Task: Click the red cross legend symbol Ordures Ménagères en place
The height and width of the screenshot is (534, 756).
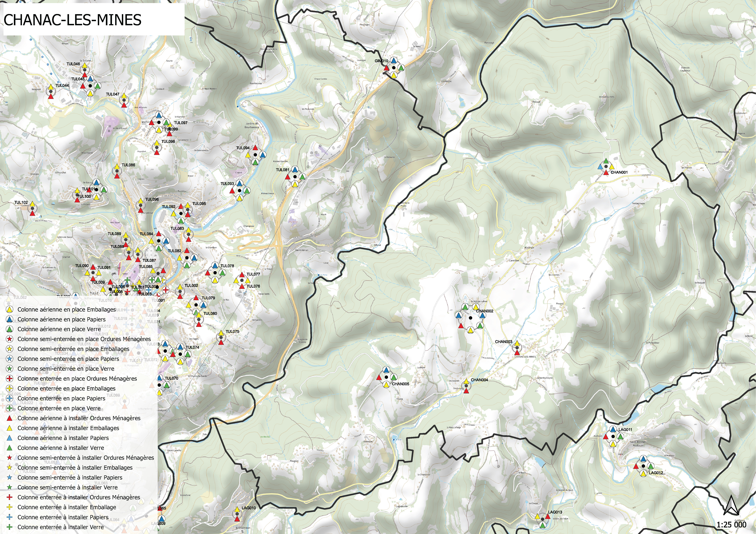Action: tap(10, 378)
